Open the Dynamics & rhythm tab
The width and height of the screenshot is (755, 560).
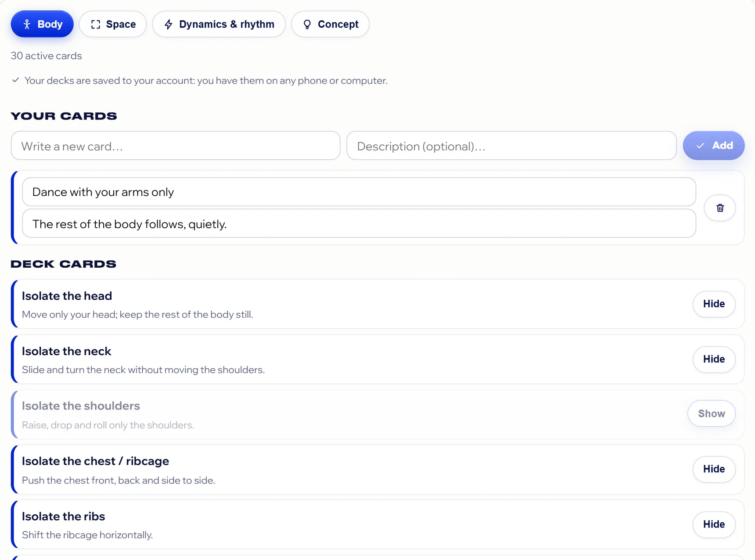tap(219, 24)
